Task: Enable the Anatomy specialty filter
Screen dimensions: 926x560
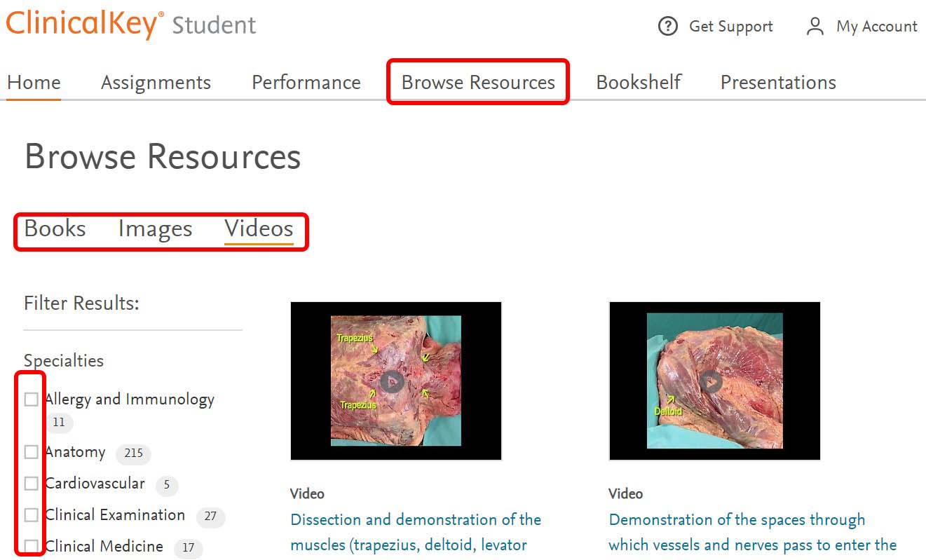Action: [31, 452]
